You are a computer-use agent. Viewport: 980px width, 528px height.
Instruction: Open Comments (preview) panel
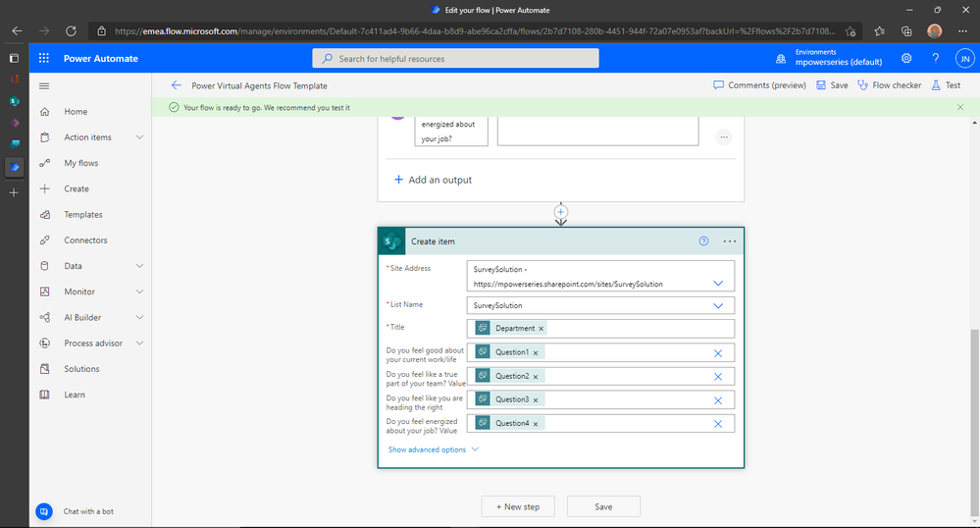pyautogui.click(x=760, y=85)
